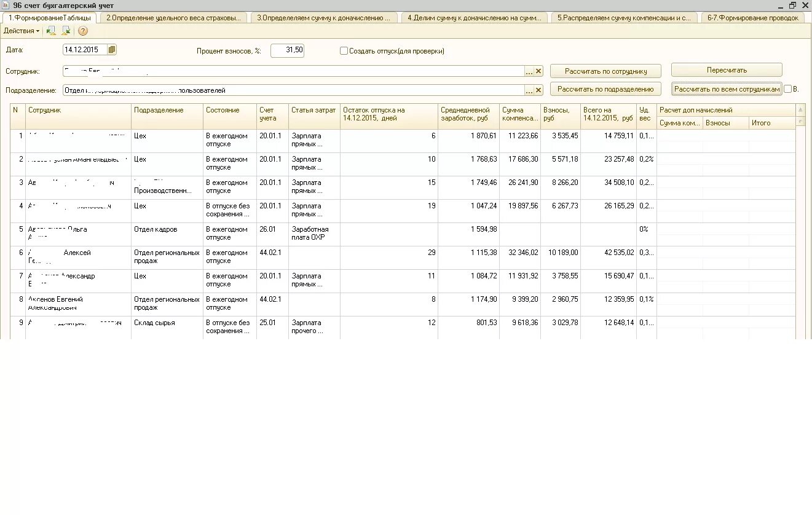Screen dimensions: 812x515
Task: Click the Уд. вес column header
Action: (x=647, y=116)
